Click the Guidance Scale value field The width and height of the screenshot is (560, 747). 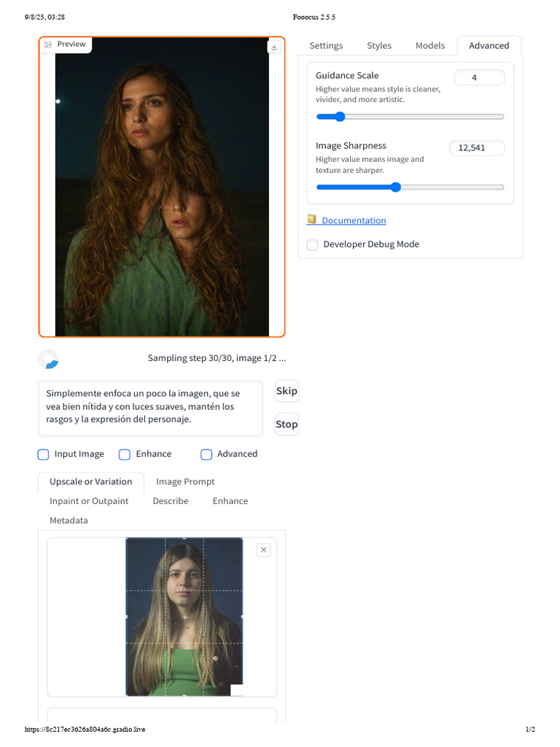[480, 77]
